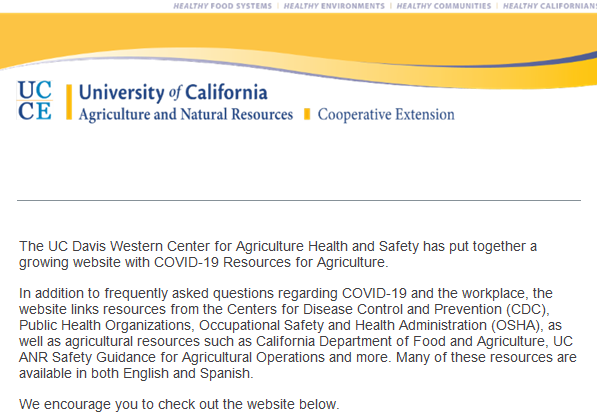Viewport: 597px width, 418px height.
Task: Click 'California Department of Food and Agriculture' text
Action: pyautogui.click(x=401, y=341)
